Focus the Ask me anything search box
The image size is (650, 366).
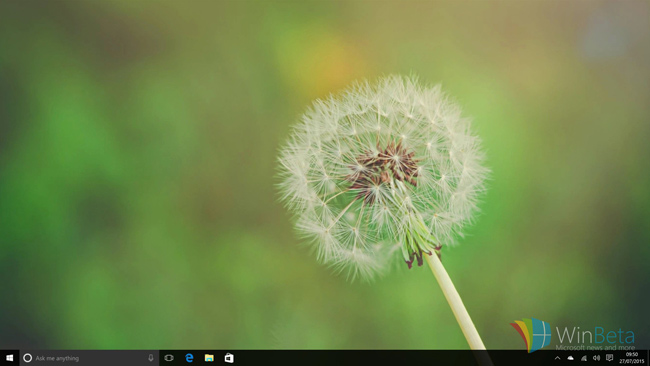tap(89, 358)
